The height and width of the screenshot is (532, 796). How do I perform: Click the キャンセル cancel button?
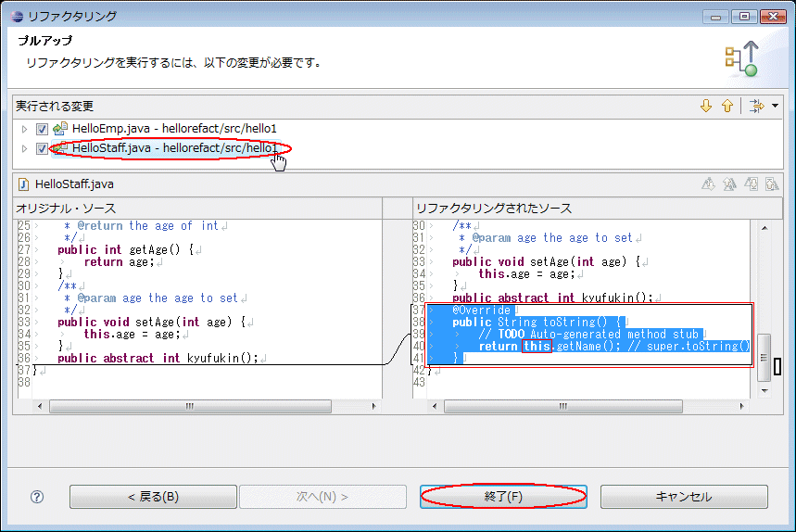point(684,497)
